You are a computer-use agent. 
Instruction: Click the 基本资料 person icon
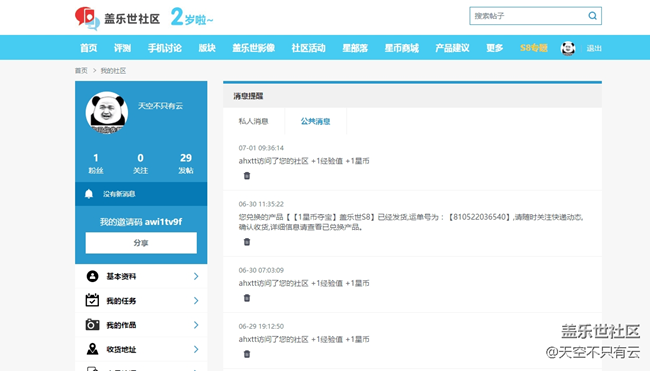coord(92,276)
